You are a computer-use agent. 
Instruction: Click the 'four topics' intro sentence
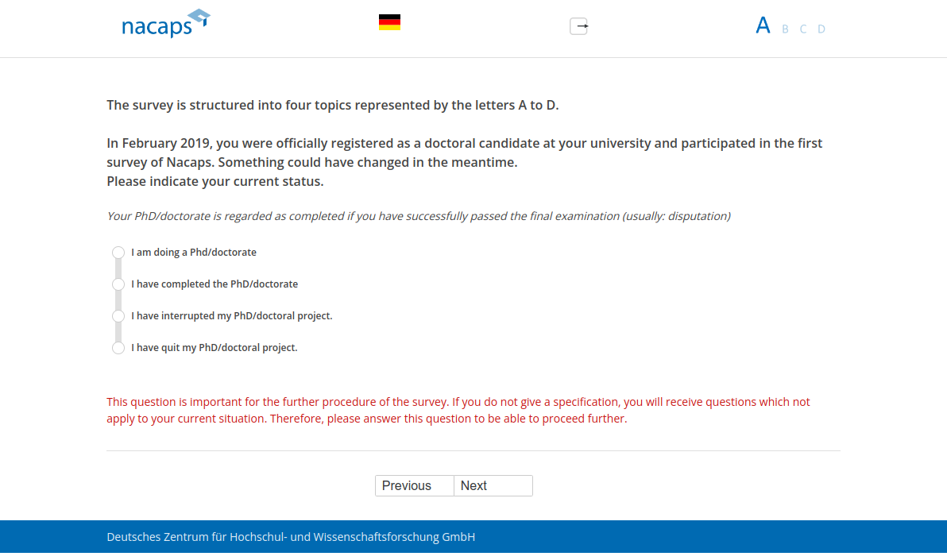coord(332,105)
